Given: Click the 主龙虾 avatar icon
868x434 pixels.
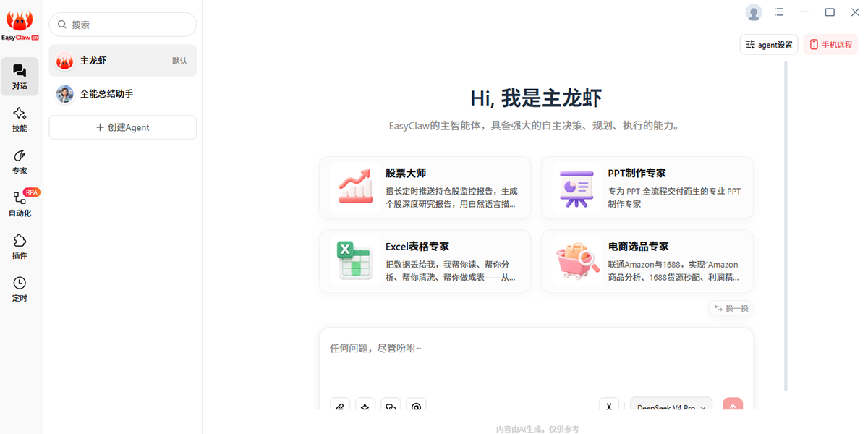Looking at the screenshot, I should click(x=64, y=61).
